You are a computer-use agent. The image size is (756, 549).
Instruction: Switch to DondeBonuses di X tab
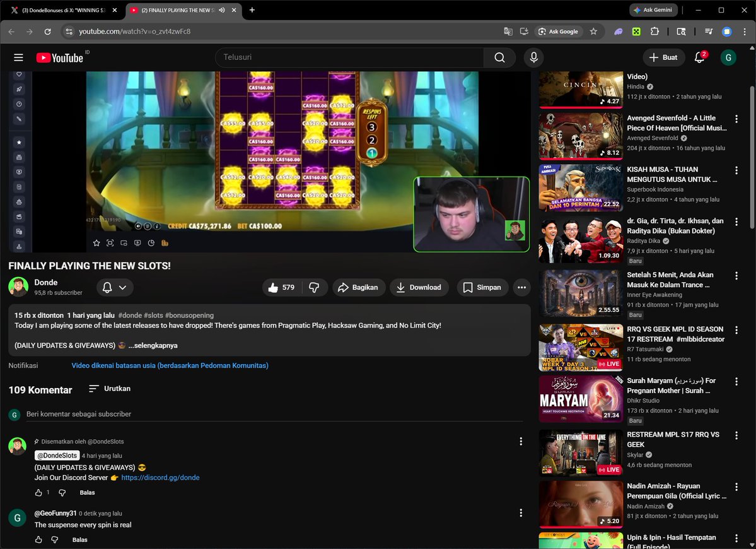point(62,10)
